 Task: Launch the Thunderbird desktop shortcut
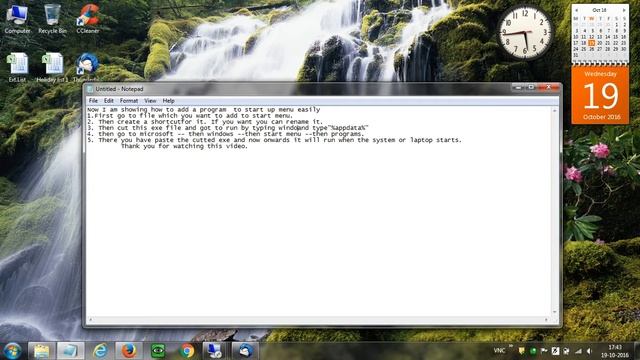[x=87, y=67]
